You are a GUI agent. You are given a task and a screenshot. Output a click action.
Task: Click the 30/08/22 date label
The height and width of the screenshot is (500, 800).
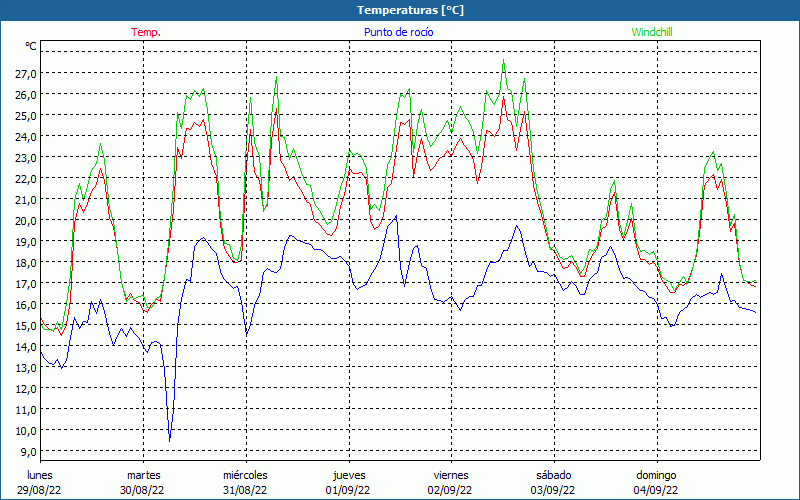(x=142, y=490)
